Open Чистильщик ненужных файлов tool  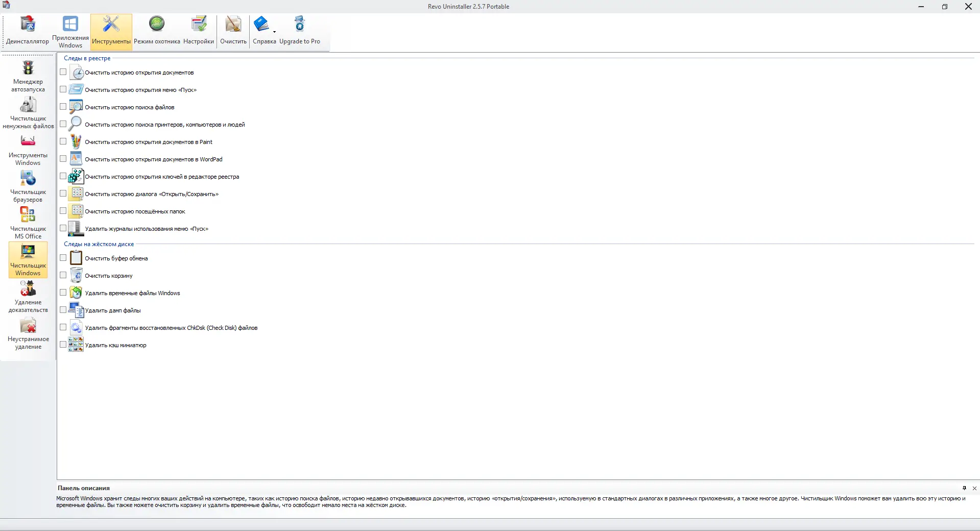click(28, 113)
